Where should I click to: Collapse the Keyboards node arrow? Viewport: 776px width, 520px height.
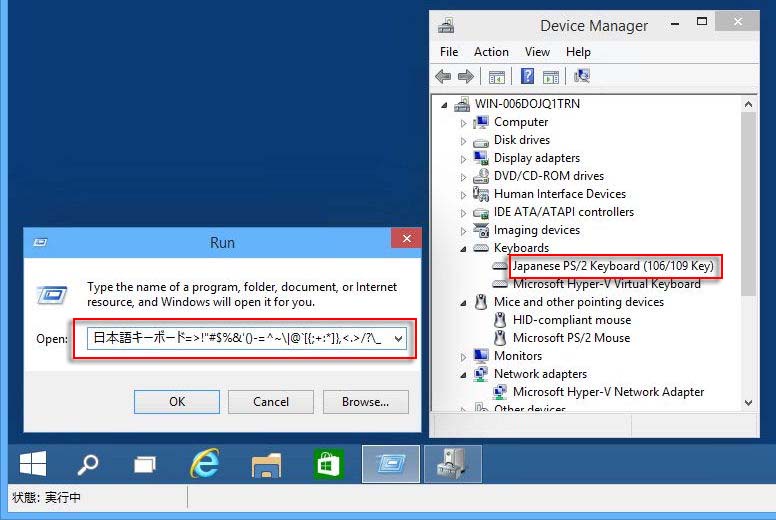[463, 249]
